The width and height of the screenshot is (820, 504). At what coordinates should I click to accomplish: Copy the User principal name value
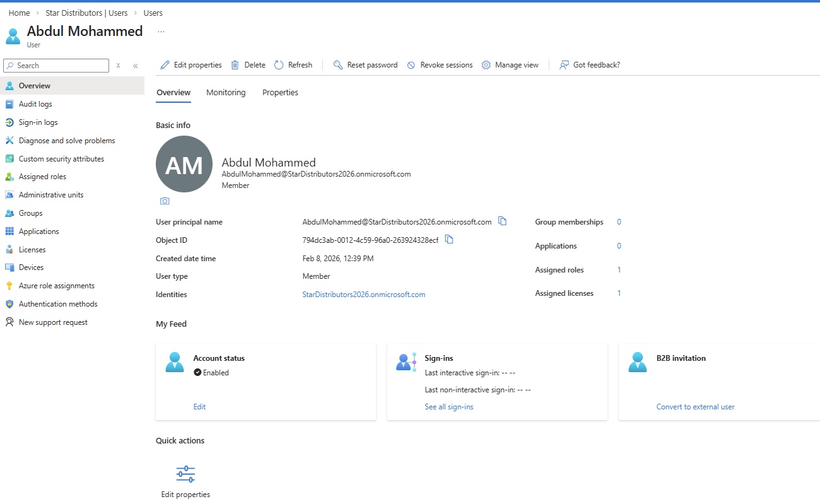(502, 221)
